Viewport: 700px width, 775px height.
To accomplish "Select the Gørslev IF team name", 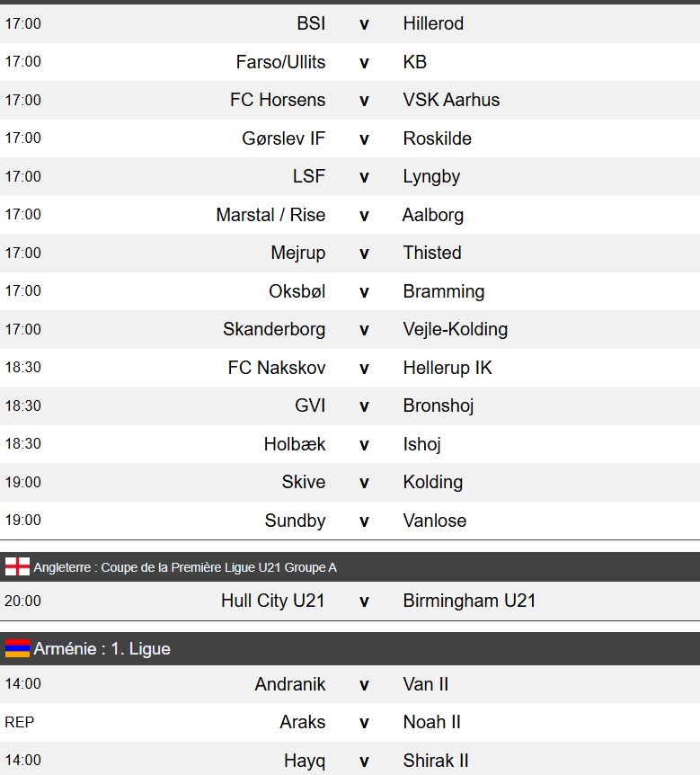I will point(284,138).
